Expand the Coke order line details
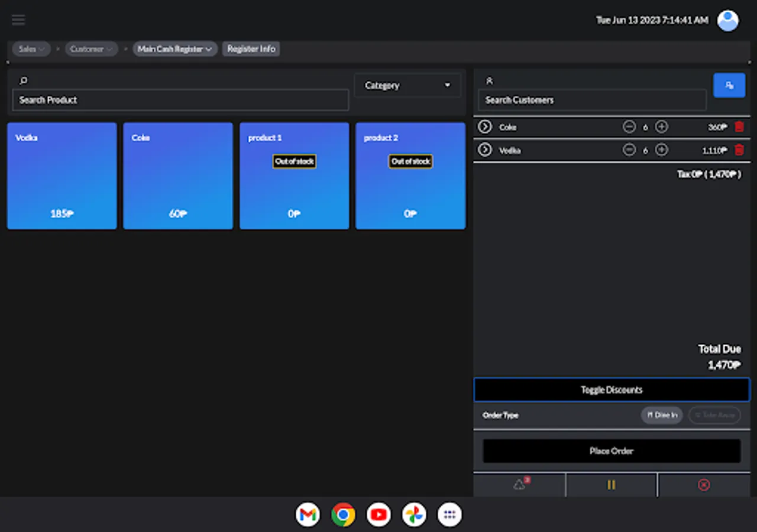This screenshot has width=757, height=532. pyautogui.click(x=485, y=126)
